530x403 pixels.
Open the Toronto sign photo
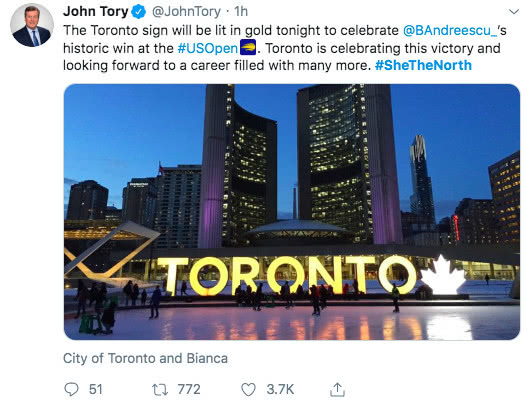click(292, 212)
